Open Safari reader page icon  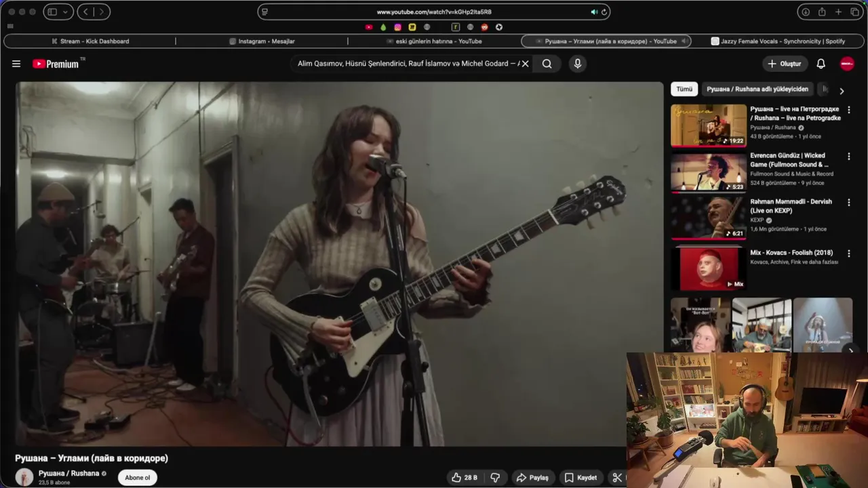click(264, 12)
